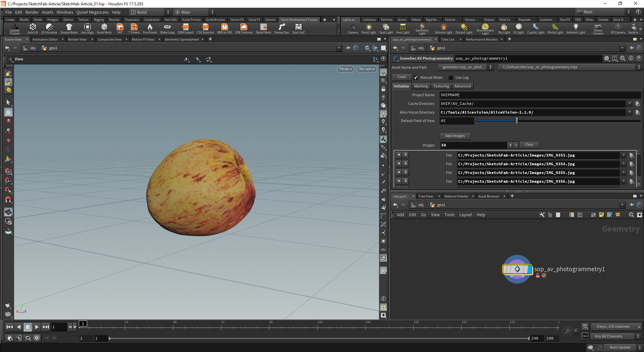This screenshot has height=352, width=644.
Task: Remove the IMG_9353.jpg file entry
Action: click(399, 155)
